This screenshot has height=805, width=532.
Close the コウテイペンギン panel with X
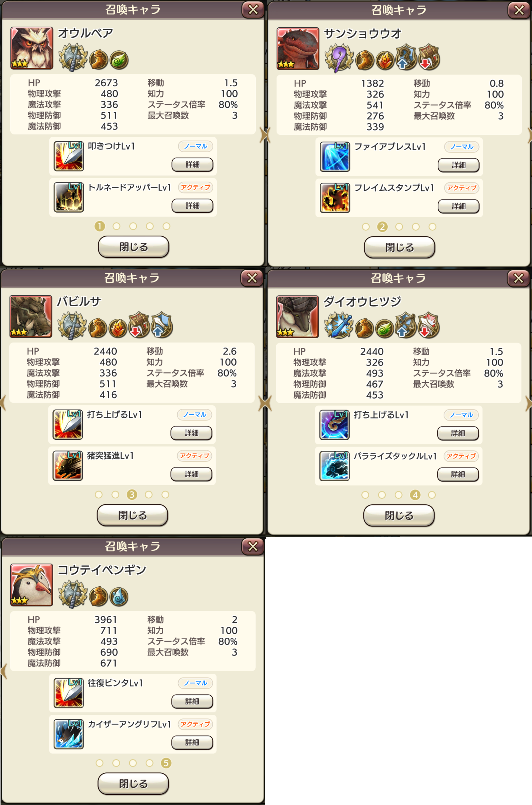tap(253, 546)
